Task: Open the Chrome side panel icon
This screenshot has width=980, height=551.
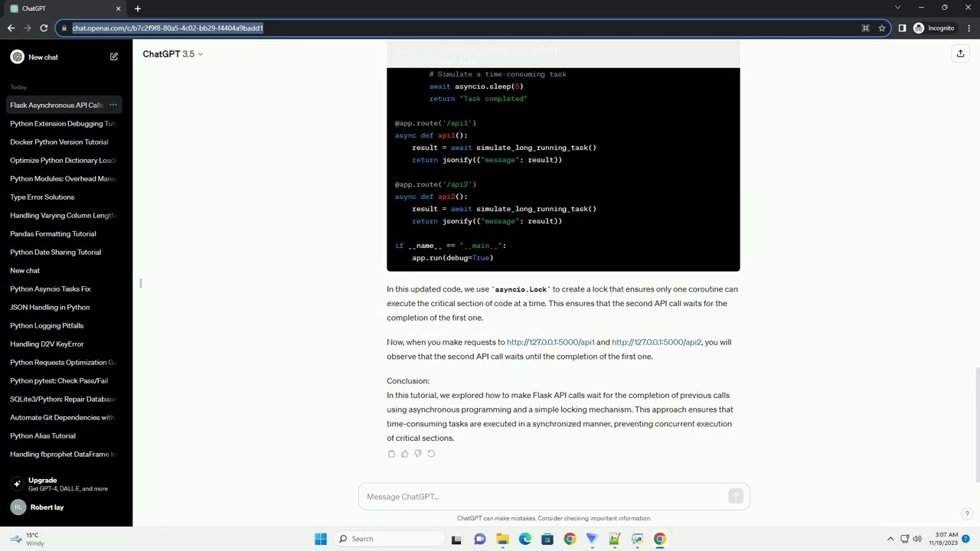Action: (902, 28)
